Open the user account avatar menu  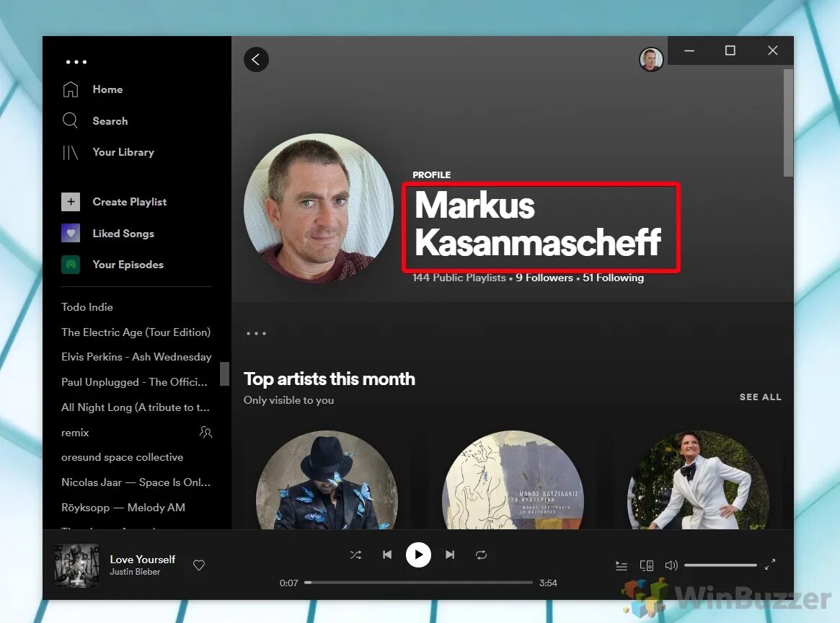[x=651, y=59]
